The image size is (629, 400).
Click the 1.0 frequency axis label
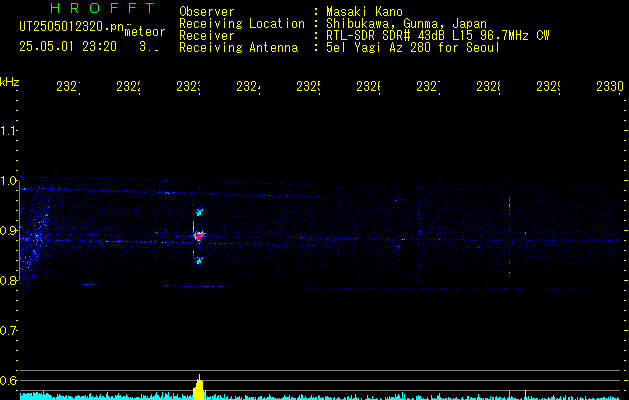tap(9, 181)
